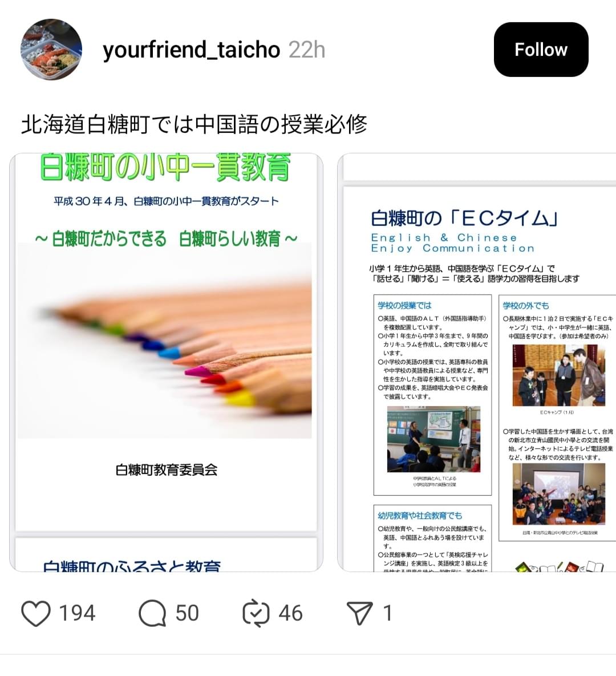Tap the 22h timestamp

[x=306, y=50]
